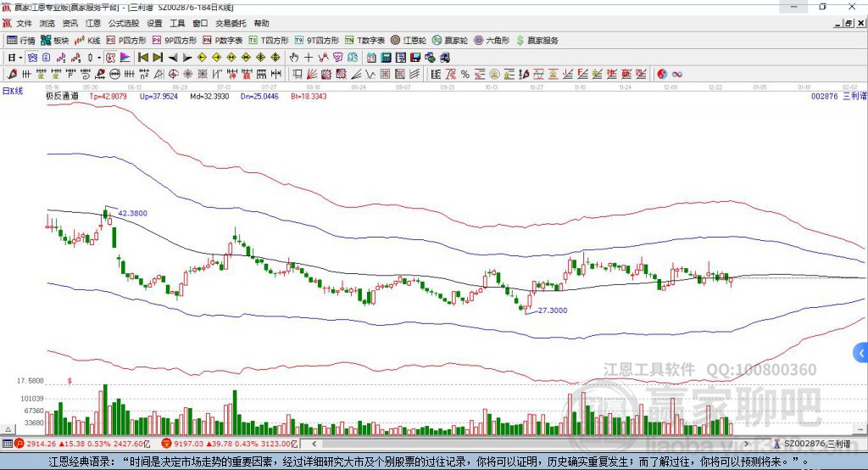Open the 交易委托 menu
The height and width of the screenshot is (470, 868).
[231, 23]
